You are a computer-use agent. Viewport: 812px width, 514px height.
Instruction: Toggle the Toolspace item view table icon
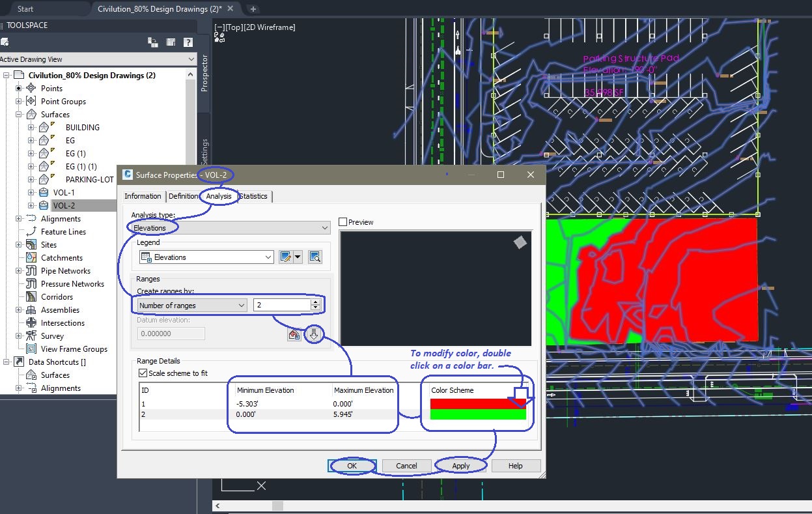click(x=171, y=42)
